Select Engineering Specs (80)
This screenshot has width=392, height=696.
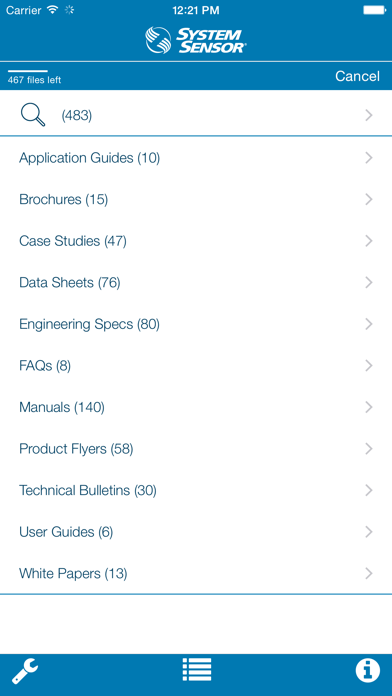196,324
